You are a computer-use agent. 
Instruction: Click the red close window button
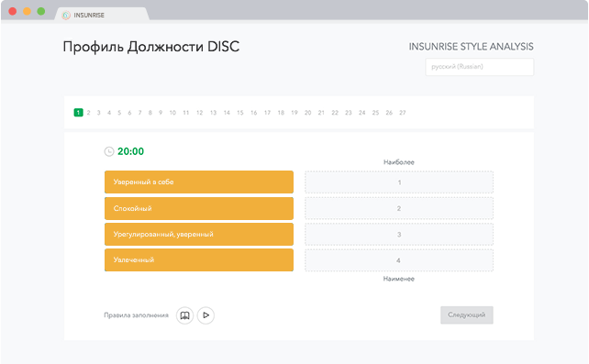coord(13,11)
